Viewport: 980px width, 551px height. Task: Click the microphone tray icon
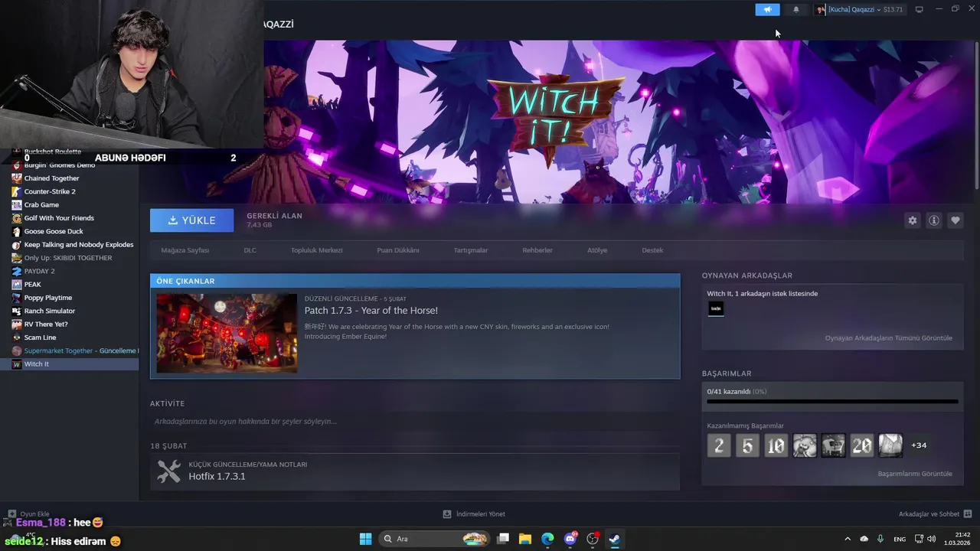[x=880, y=539]
